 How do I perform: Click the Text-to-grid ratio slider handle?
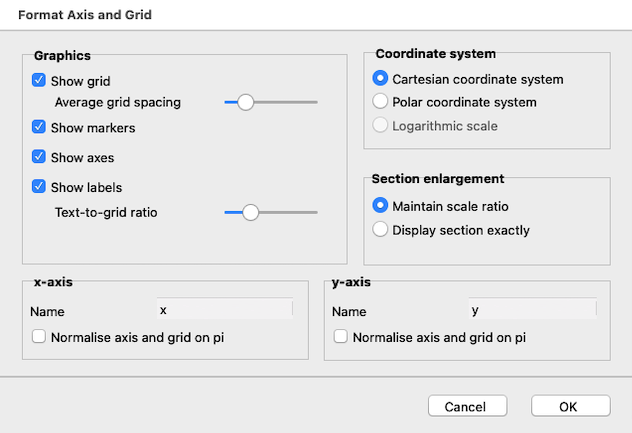pyautogui.click(x=251, y=212)
